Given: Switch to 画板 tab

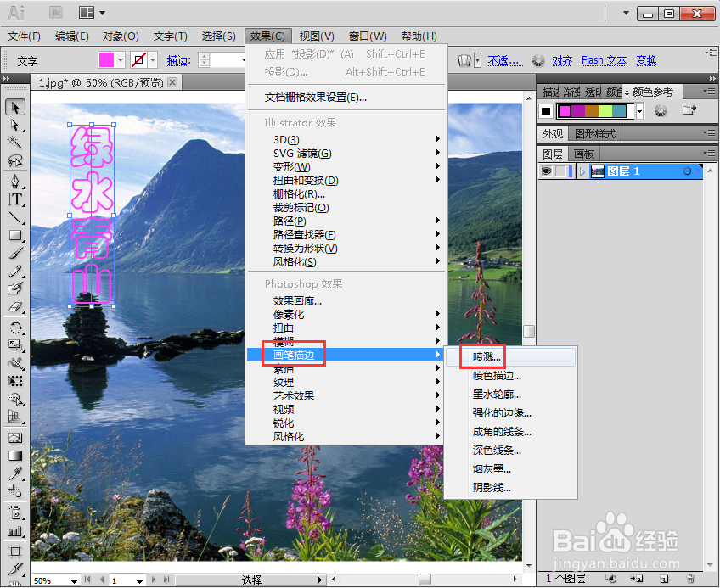Looking at the screenshot, I should pos(583,154).
